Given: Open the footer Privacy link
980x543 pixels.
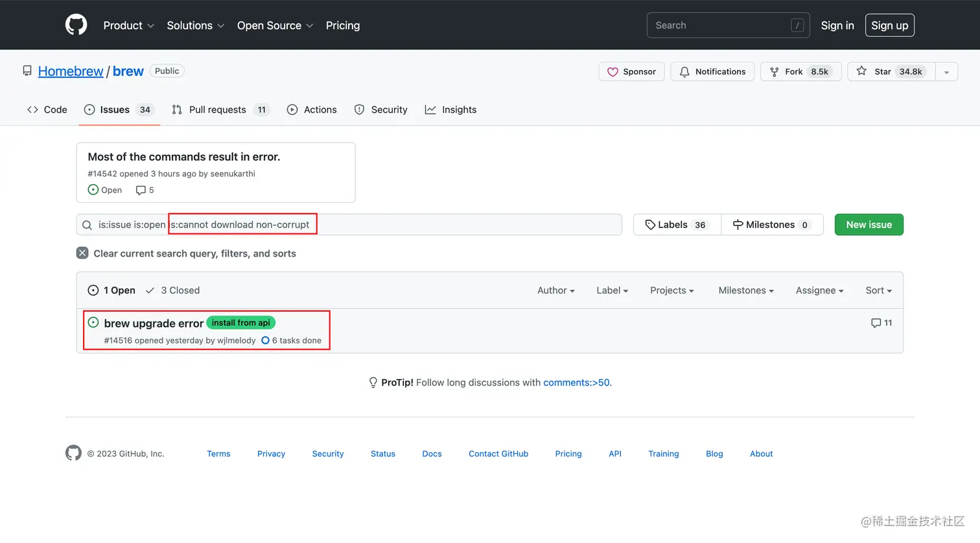Looking at the screenshot, I should pos(271,454).
